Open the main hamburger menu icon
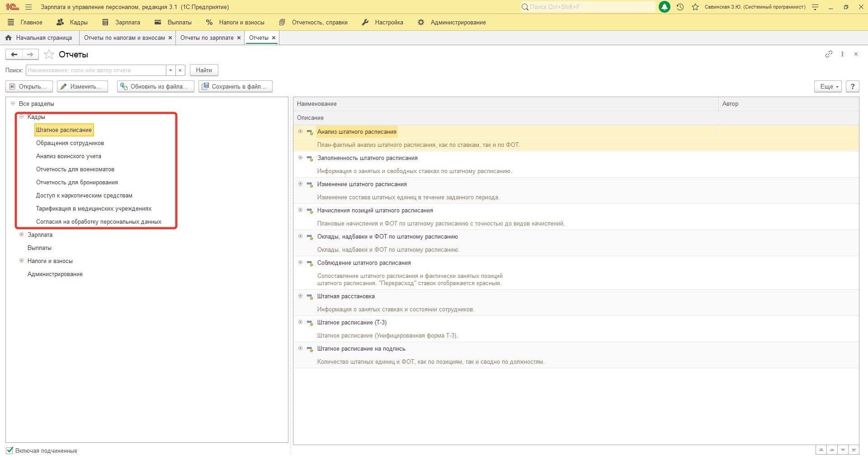The image size is (868, 460). pos(28,7)
